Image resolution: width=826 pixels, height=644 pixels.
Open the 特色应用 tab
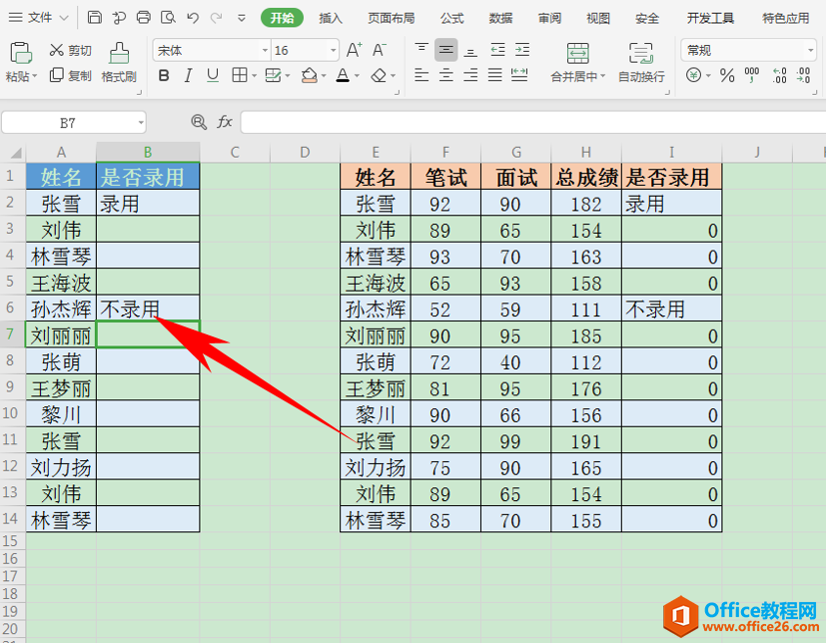pyautogui.click(x=785, y=18)
